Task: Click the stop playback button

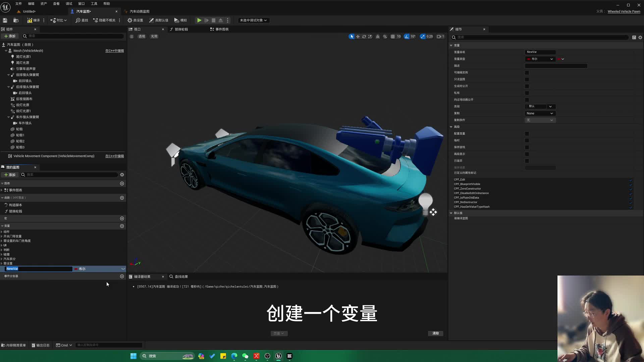Action: pyautogui.click(x=214, y=20)
